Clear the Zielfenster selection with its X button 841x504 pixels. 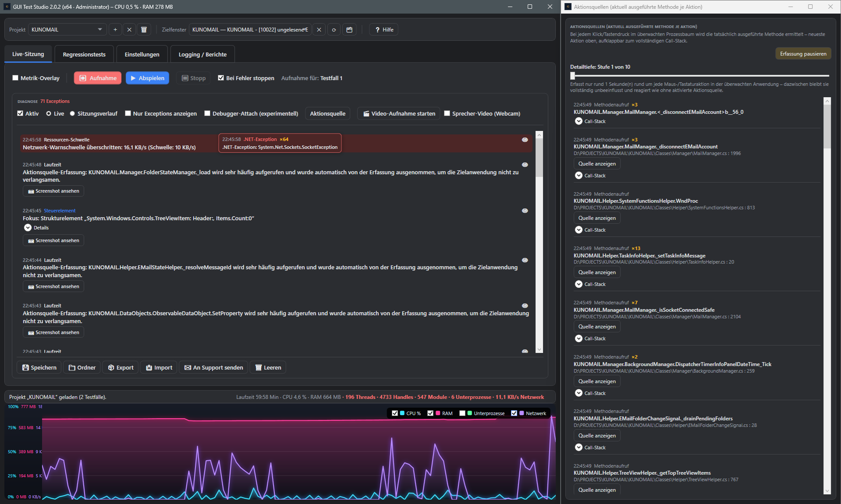319,30
